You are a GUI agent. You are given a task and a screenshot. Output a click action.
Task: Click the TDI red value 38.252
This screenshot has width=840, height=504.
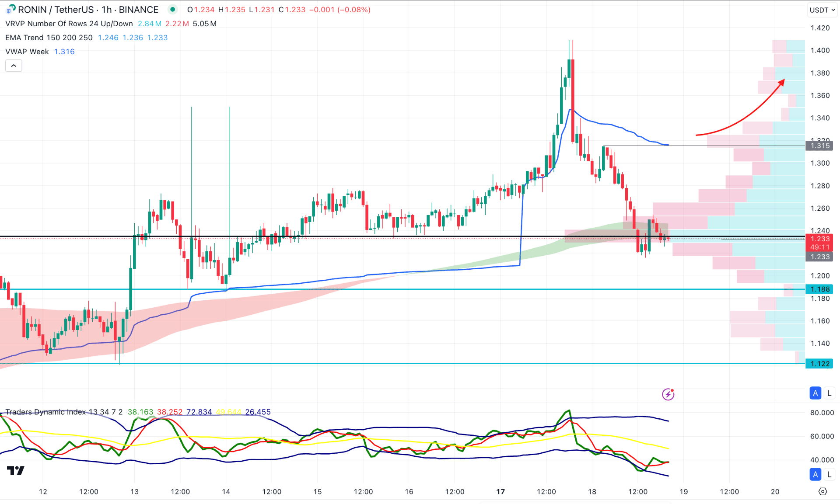click(x=170, y=412)
